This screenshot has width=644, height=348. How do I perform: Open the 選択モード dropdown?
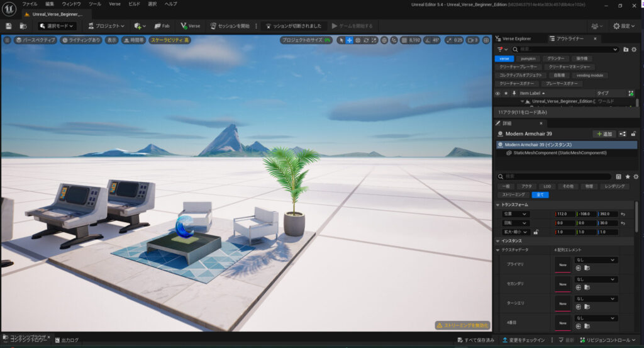57,26
